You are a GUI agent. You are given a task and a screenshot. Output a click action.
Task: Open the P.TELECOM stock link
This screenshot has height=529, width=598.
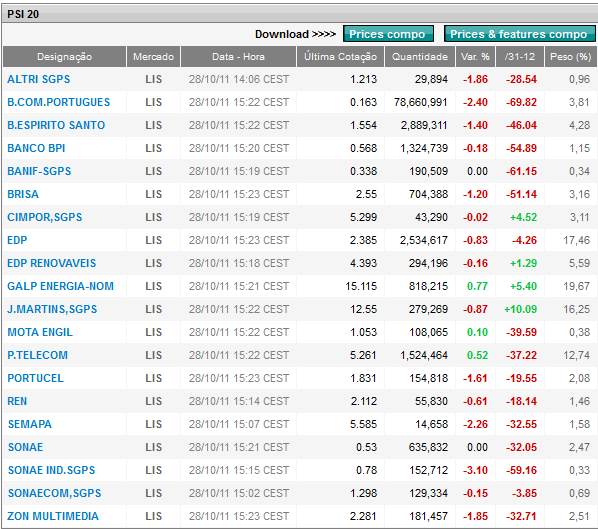37,355
